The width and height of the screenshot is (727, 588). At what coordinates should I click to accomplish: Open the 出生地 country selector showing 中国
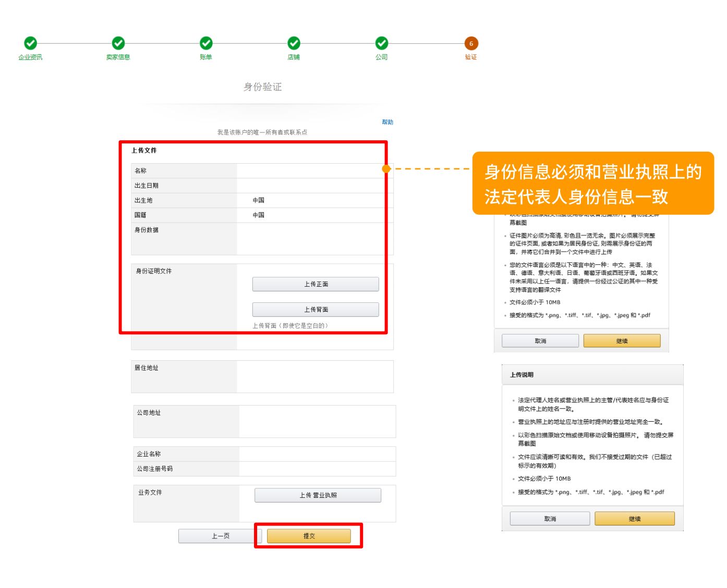pyautogui.click(x=313, y=200)
